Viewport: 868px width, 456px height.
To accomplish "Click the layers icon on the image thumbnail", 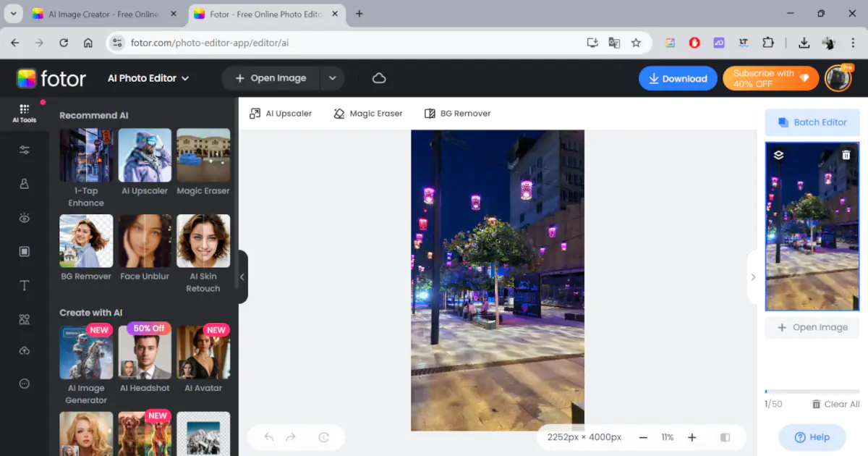I will click(x=778, y=154).
